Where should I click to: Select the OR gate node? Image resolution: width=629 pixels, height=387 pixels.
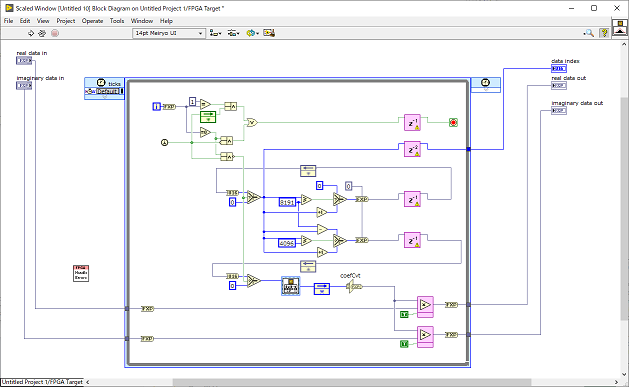pyautogui.click(x=252, y=123)
